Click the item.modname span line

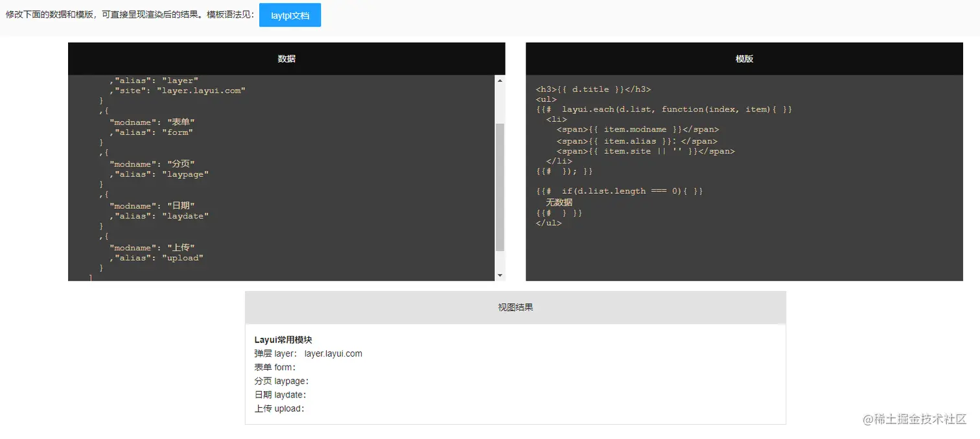coord(638,130)
